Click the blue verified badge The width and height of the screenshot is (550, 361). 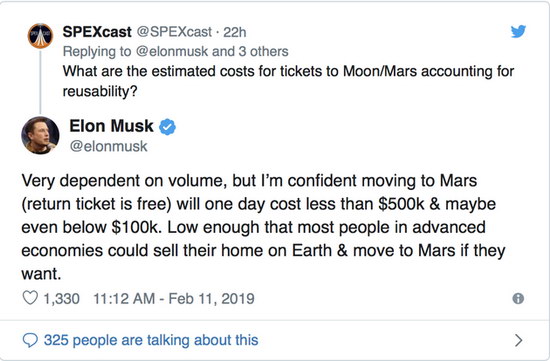(168, 127)
